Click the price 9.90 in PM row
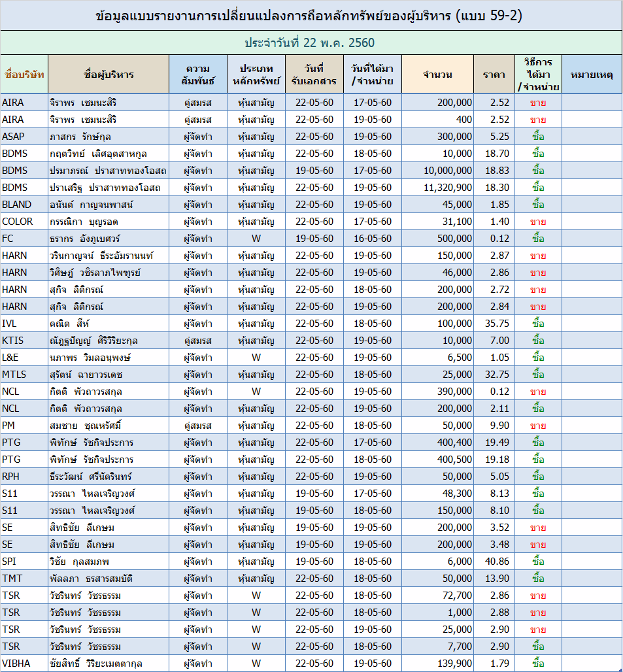The image size is (623, 672). point(499,426)
